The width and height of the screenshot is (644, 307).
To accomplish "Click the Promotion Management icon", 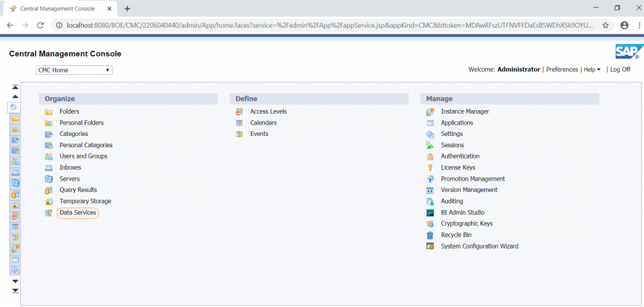I will coord(430,179).
